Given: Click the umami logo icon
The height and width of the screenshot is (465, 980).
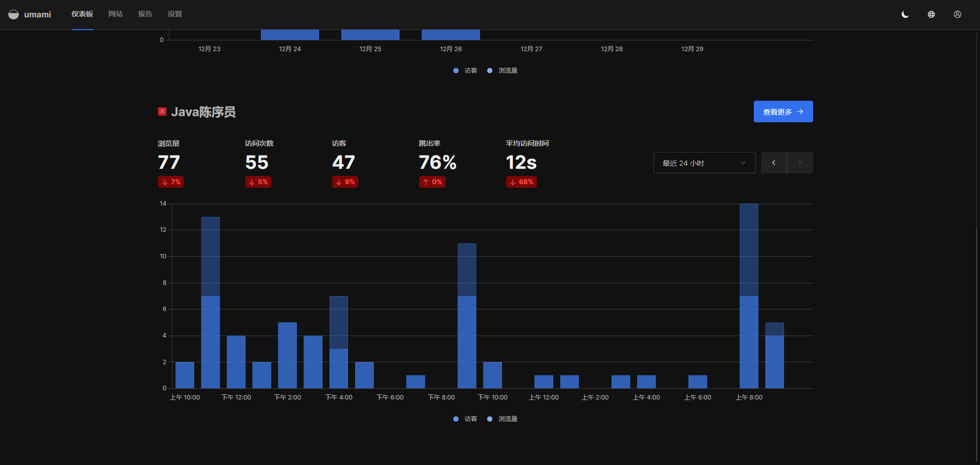Looking at the screenshot, I should [14, 14].
